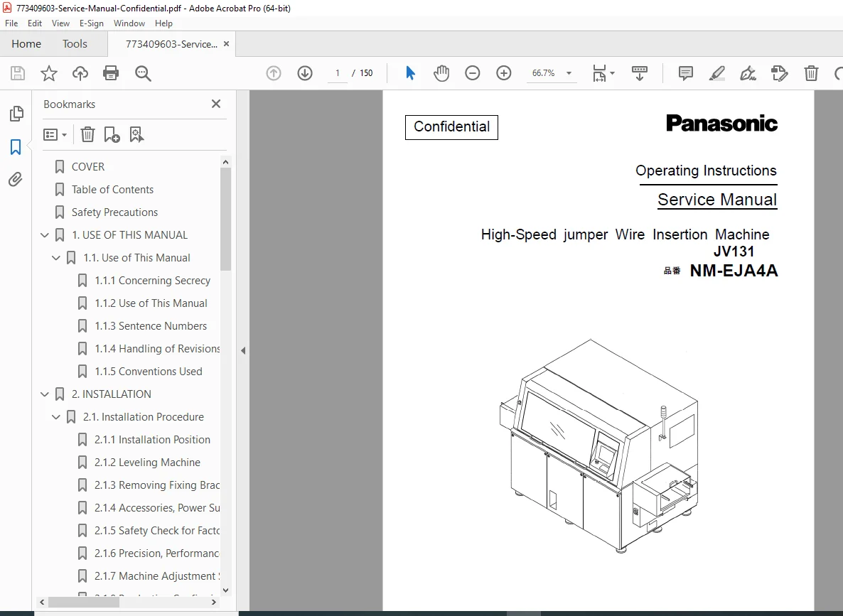Close the 773409603-Service document tab
Viewport: 843px width, 616px height.
pyautogui.click(x=226, y=44)
